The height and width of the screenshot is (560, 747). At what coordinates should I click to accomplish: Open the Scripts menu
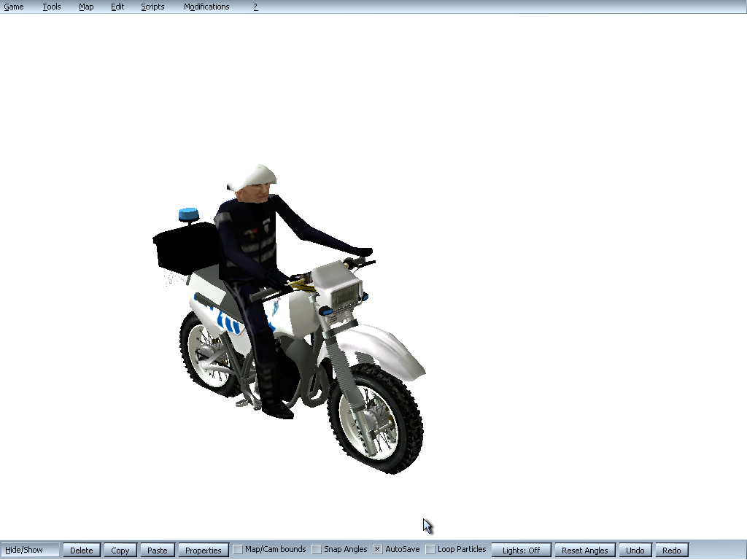(152, 7)
